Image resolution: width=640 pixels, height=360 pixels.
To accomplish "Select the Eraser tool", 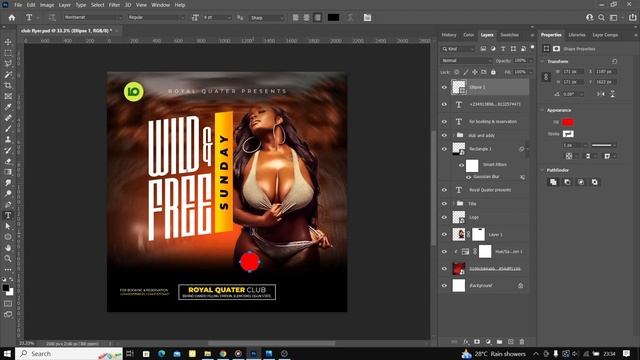I will tap(8, 161).
